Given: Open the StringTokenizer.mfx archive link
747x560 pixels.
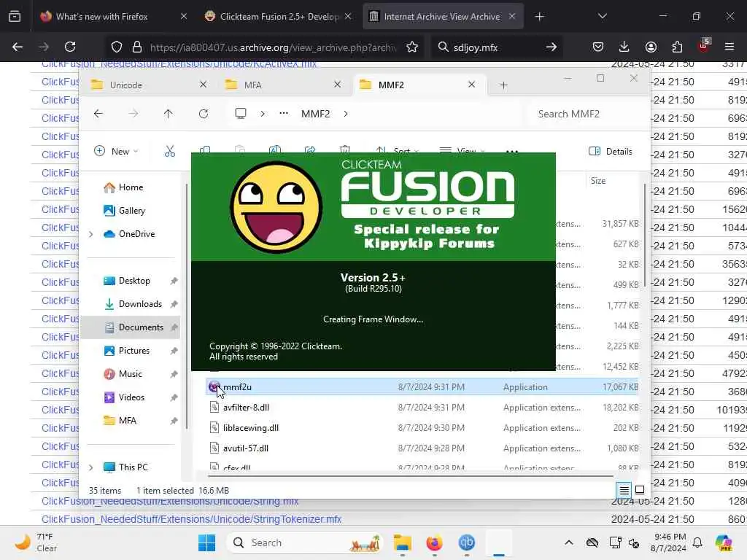Looking at the screenshot, I should pos(191,519).
